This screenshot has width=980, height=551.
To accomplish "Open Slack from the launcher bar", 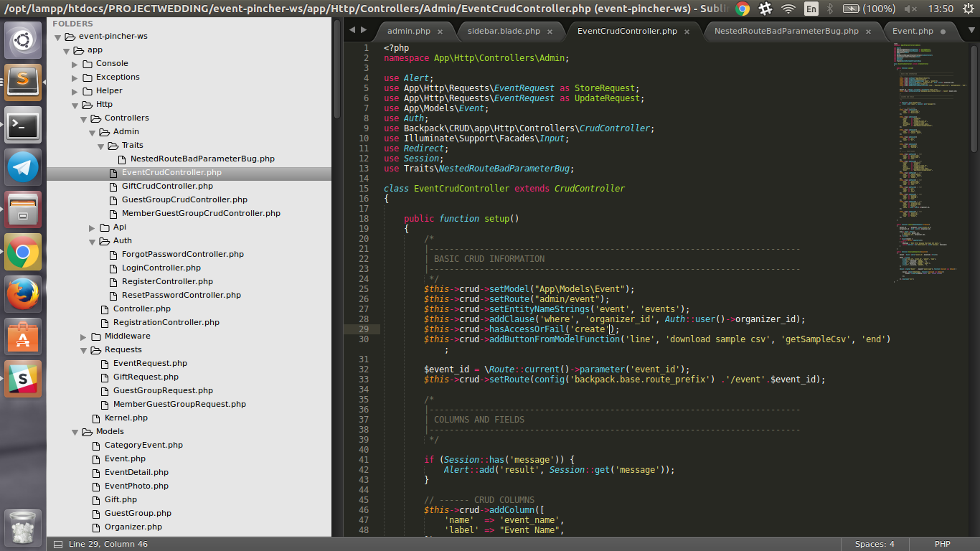I will 22,378.
